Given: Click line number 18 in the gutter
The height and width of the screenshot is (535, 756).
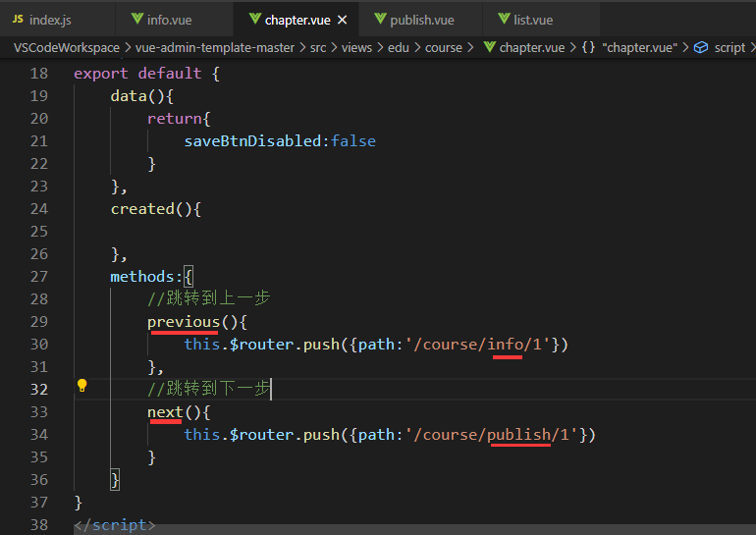Looking at the screenshot, I should pyautogui.click(x=39, y=74).
